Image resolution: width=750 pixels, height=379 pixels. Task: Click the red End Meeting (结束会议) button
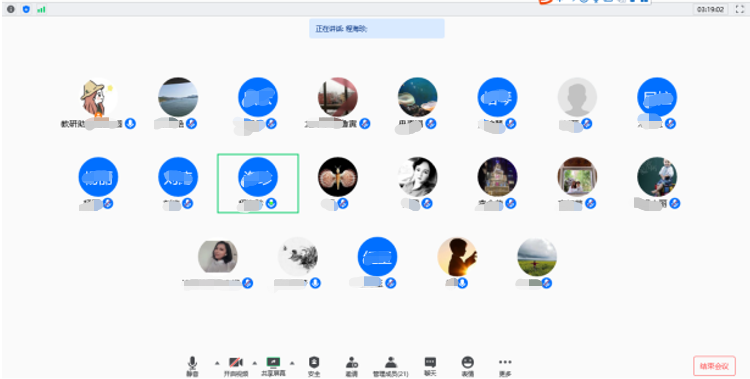[714, 366]
